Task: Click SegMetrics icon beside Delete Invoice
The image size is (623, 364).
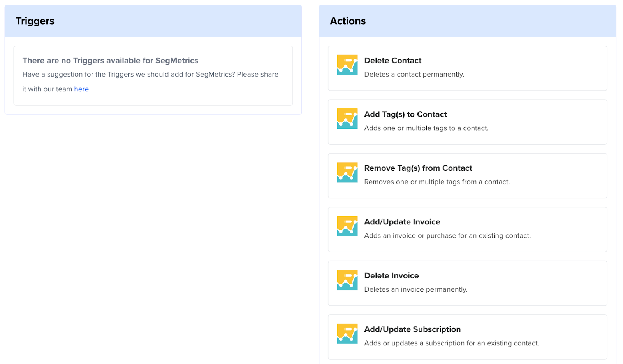Action: click(x=347, y=280)
